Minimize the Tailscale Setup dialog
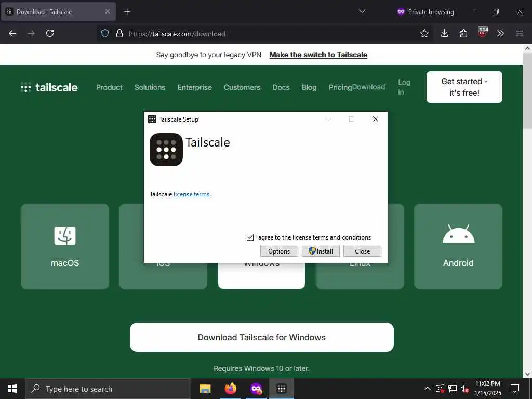Image resolution: width=532 pixels, height=399 pixels. click(x=328, y=119)
